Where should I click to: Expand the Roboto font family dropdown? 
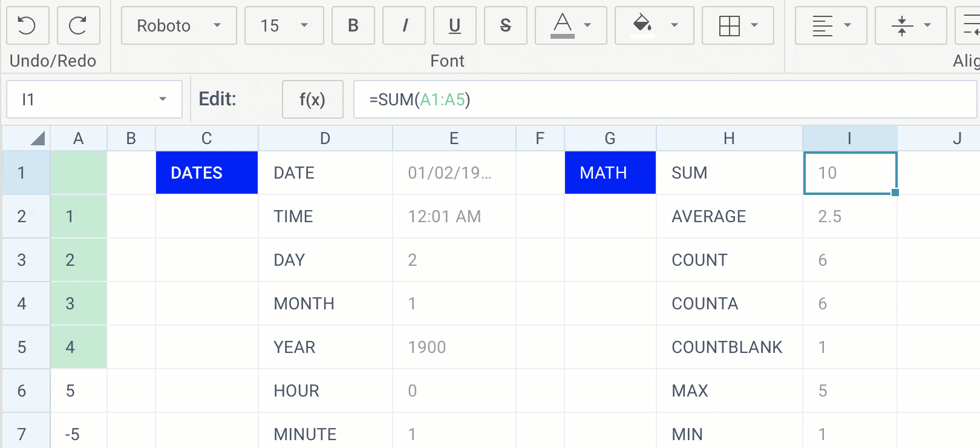click(178, 25)
